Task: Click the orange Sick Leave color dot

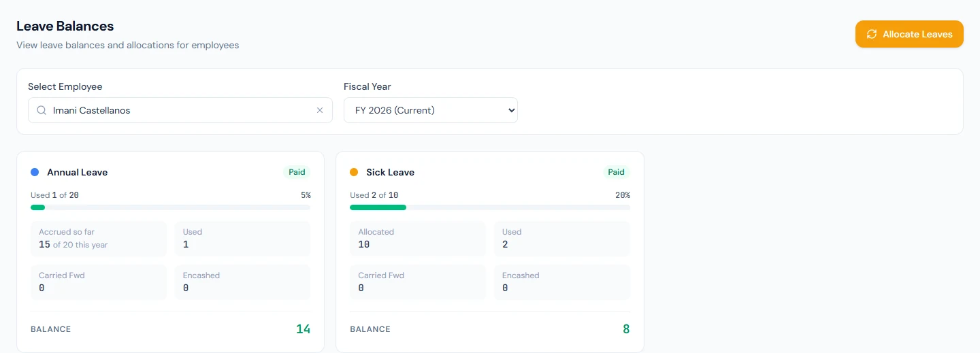Action: pyautogui.click(x=354, y=172)
